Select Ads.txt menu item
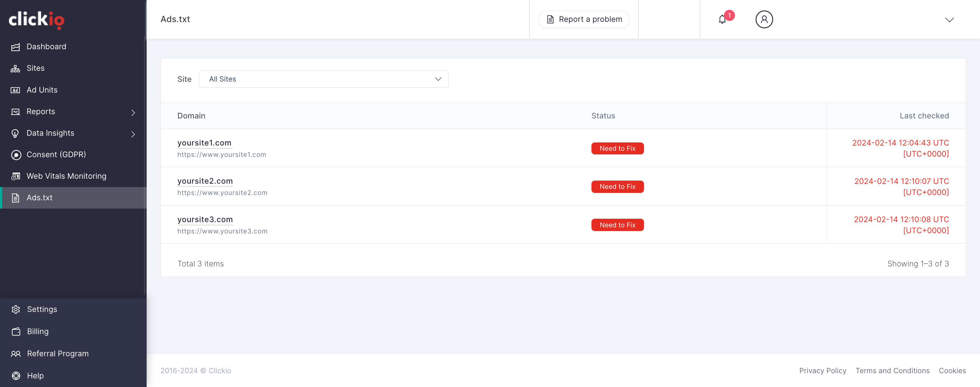The height and width of the screenshot is (387, 980). (73, 198)
